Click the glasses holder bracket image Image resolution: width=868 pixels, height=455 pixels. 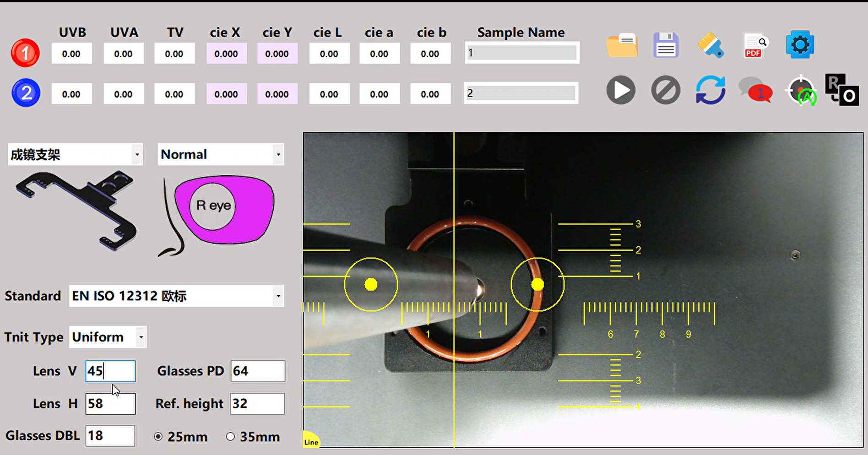[x=76, y=211]
